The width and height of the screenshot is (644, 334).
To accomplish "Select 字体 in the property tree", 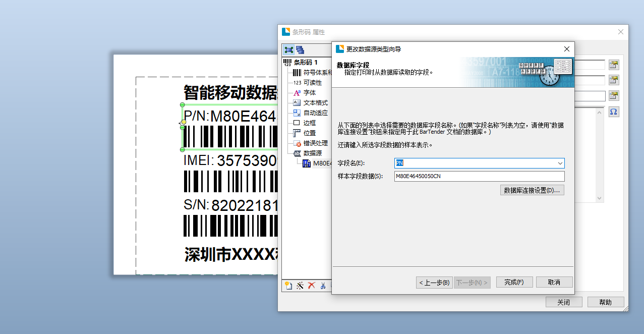I will coord(309,93).
